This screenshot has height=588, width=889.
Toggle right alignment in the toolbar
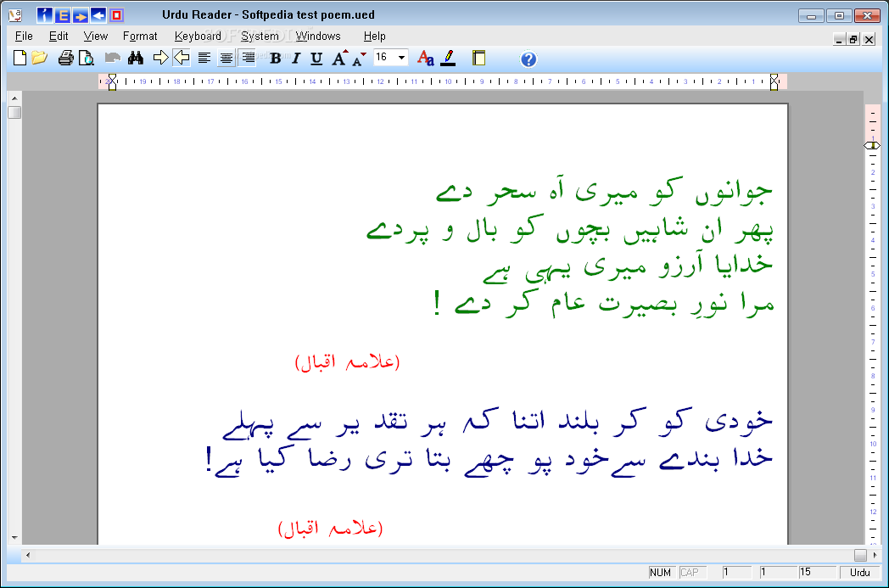coord(247,58)
